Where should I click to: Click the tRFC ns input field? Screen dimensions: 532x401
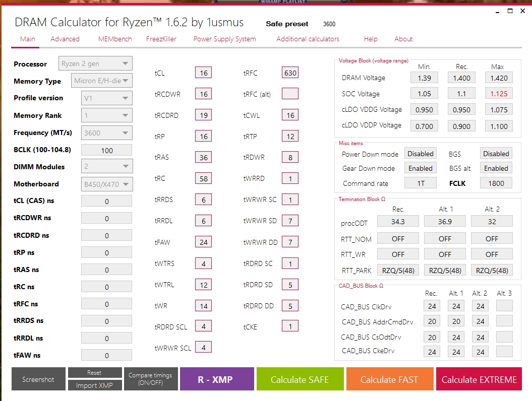click(x=106, y=304)
